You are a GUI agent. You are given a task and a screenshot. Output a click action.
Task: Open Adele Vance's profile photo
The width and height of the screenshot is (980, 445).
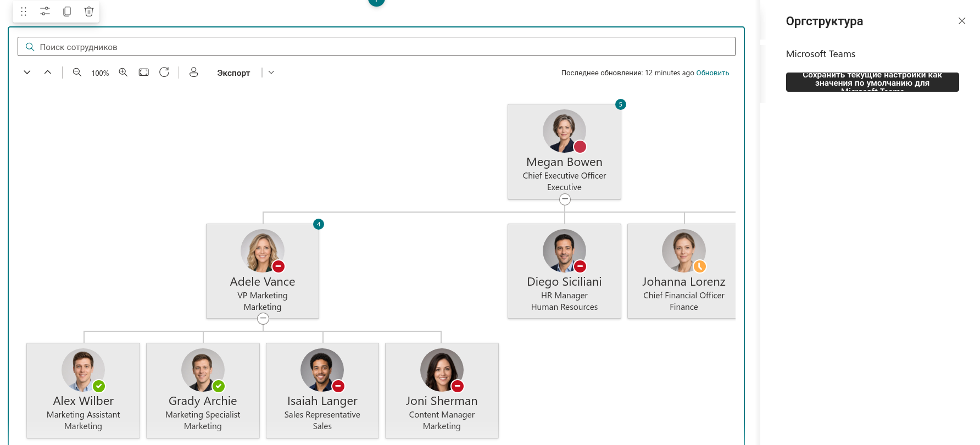(x=263, y=251)
